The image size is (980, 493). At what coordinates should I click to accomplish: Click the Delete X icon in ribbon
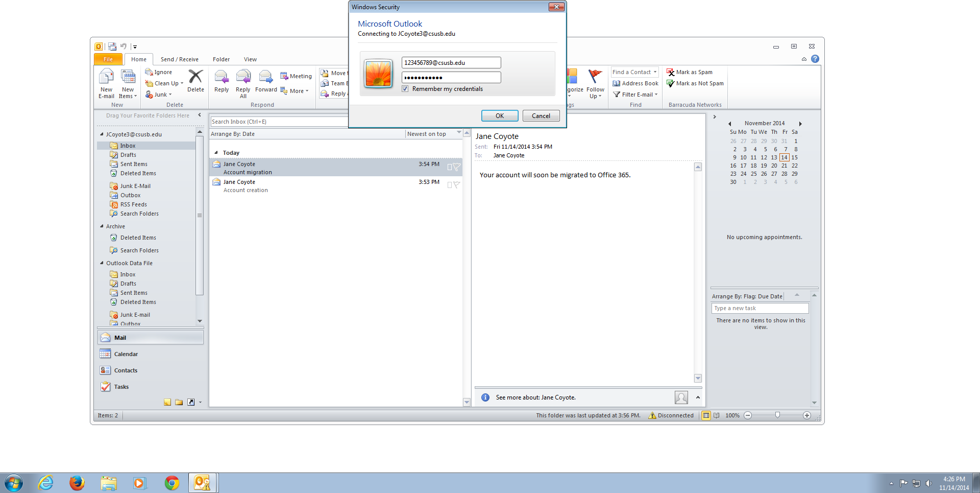click(195, 77)
